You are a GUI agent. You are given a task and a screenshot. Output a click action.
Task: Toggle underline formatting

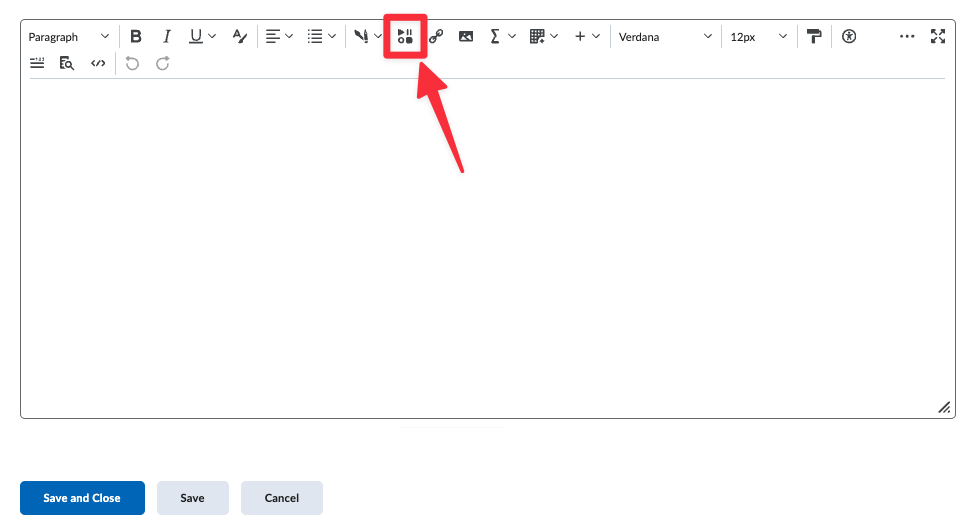[196, 37]
